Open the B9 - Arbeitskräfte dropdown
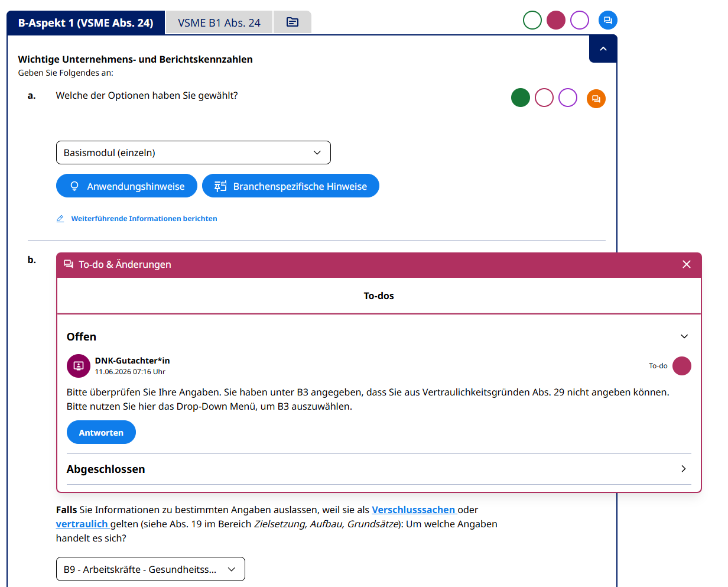The width and height of the screenshot is (728, 587). [151, 569]
